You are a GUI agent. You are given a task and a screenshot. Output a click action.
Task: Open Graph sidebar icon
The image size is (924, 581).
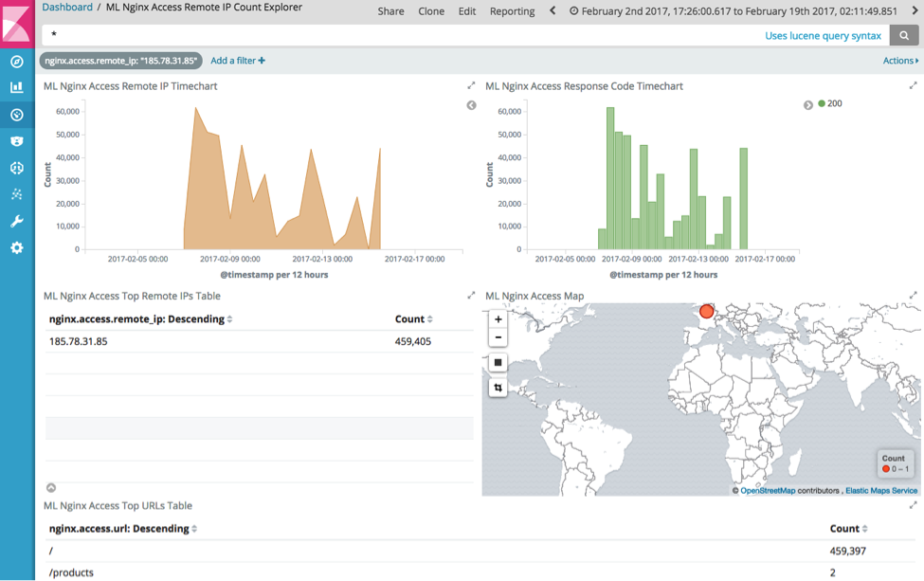click(17, 194)
